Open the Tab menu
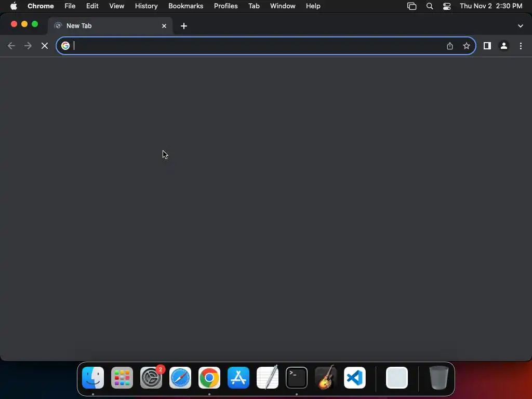The image size is (532, 399). click(254, 6)
